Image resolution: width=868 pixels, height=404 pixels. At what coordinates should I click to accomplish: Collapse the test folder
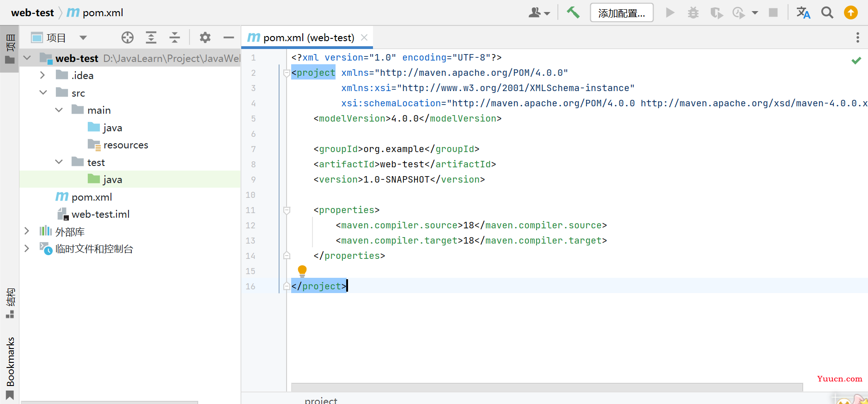point(59,162)
